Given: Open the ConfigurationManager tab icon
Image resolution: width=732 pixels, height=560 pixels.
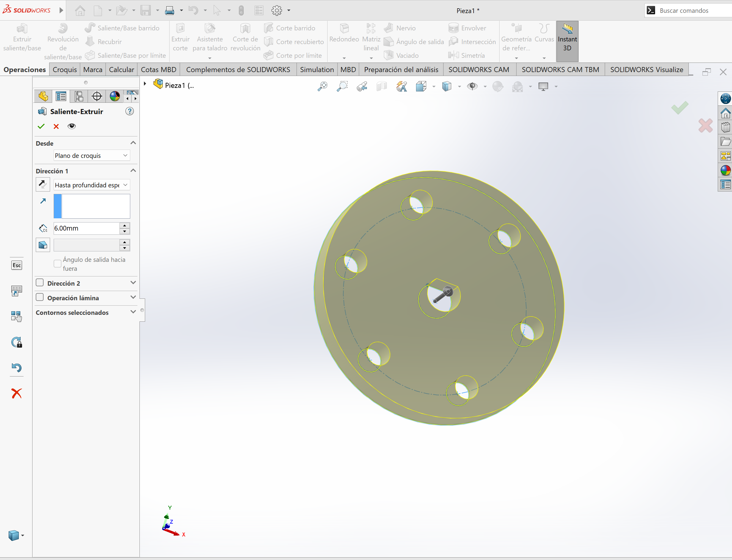Looking at the screenshot, I should pos(79,96).
